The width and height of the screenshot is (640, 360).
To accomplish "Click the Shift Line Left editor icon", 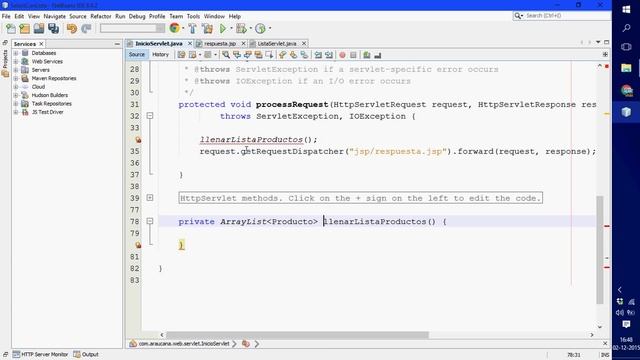I will [318, 55].
